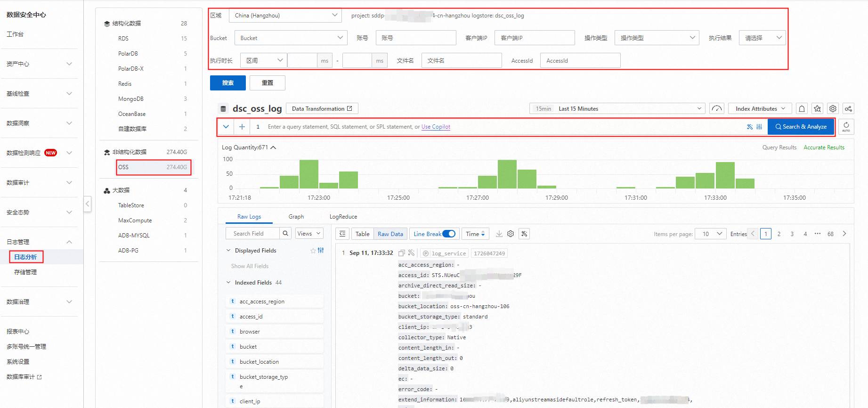Click the auto refresh icon

[846, 127]
